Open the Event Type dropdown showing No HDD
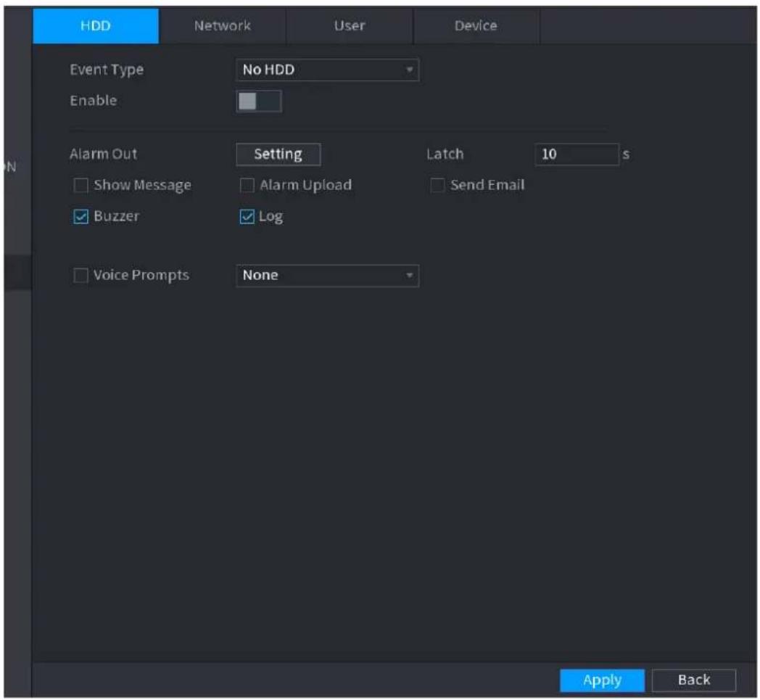760x700 pixels. (x=327, y=70)
